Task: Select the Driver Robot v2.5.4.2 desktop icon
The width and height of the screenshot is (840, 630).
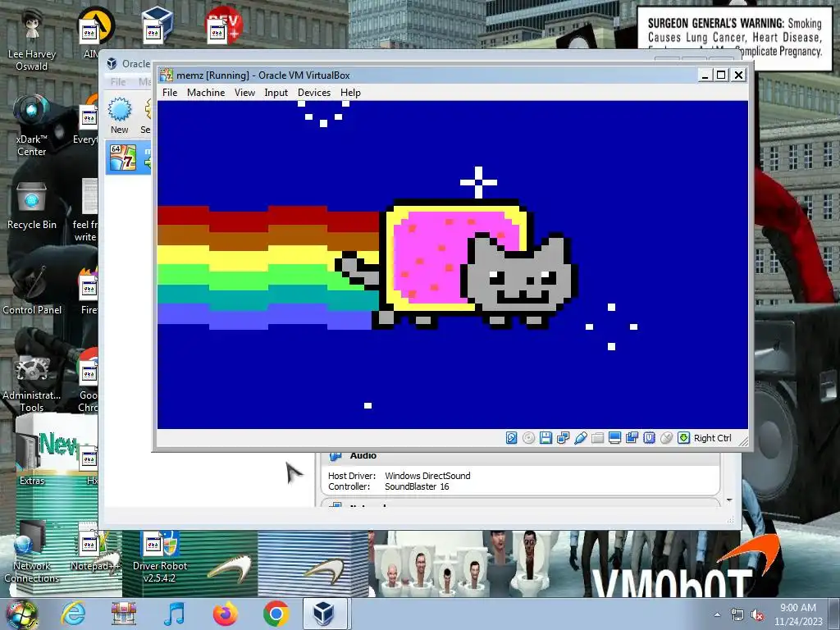Action: coord(160,557)
